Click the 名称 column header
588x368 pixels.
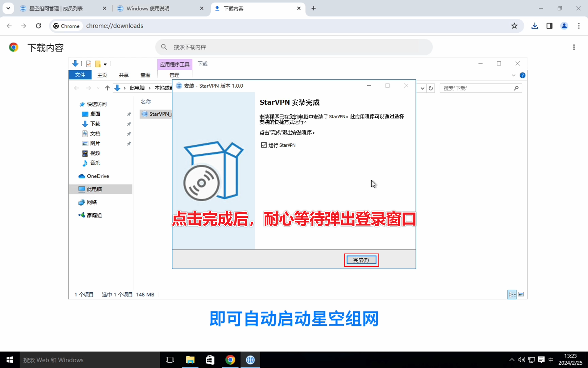click(146, 102)
